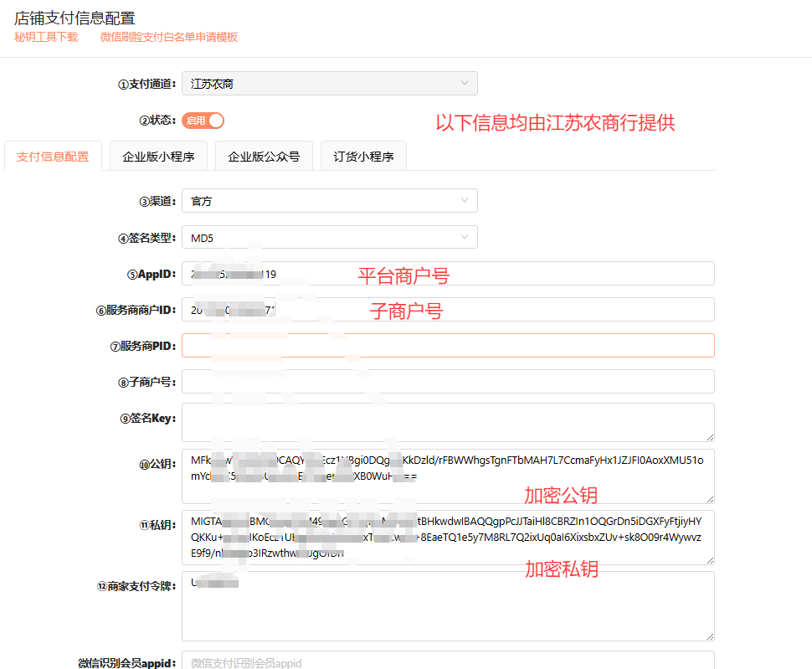Click inside the 商家支付令牌 text area
The image size is (812, 669).
pyautogui.click(x=448, y=606)
